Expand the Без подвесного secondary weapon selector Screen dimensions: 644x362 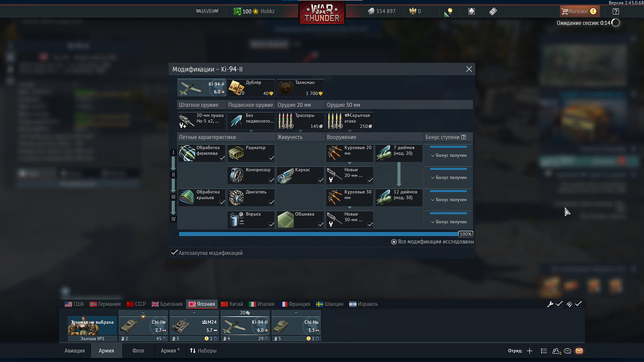(251, 121)
